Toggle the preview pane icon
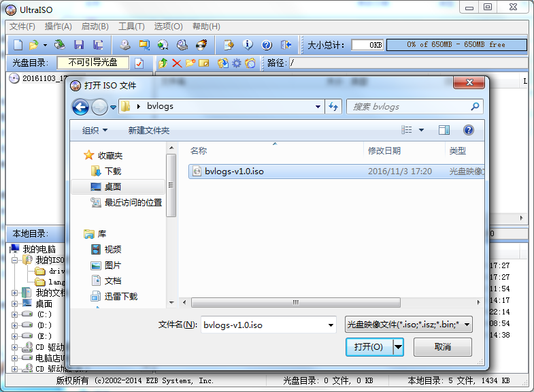The width and height of the screenshot is (534, 392). coord(444,130)
